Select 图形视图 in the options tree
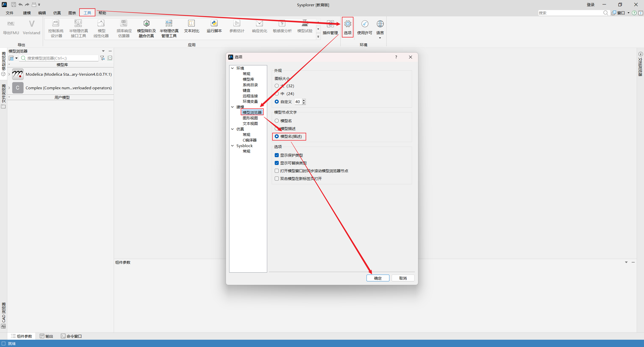Screen dimensions: 644x347 [250, 118]
